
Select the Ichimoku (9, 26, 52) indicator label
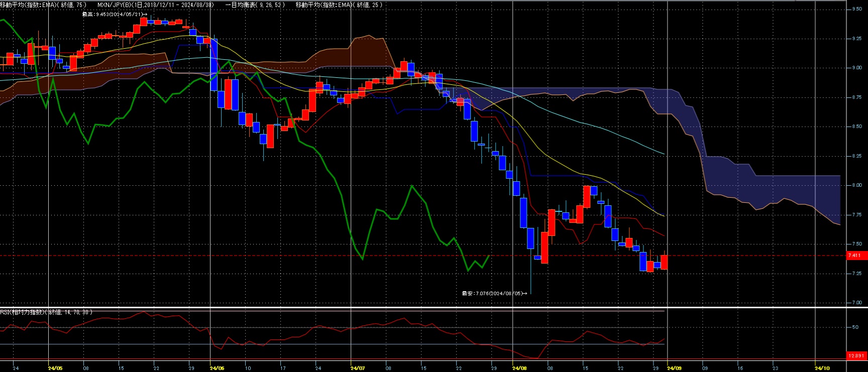coord(255,5)
